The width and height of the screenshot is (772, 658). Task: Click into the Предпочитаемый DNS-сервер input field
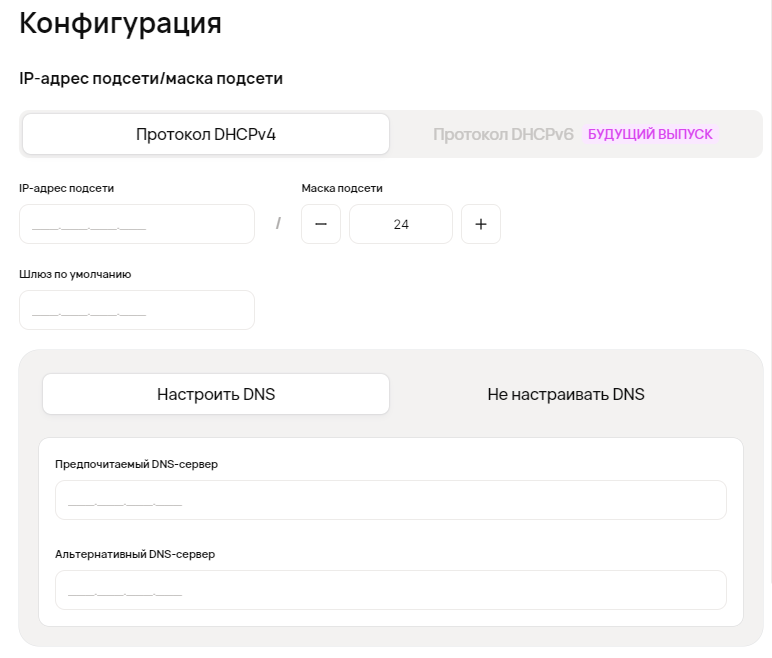click(390, 500)
